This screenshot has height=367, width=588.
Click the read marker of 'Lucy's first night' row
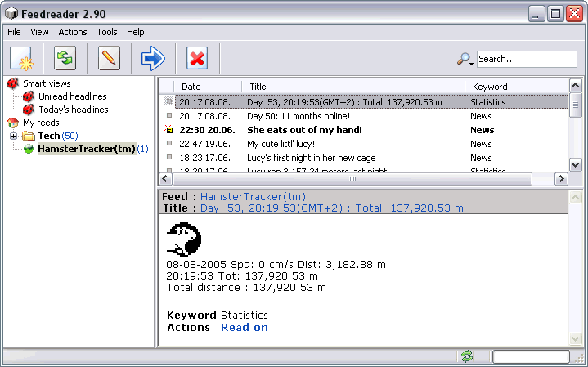pyautogui.click(x=169, y=157)
